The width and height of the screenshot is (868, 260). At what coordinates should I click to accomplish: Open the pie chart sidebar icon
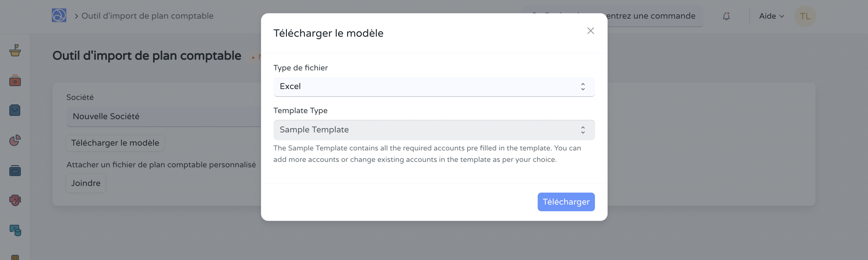15,140
